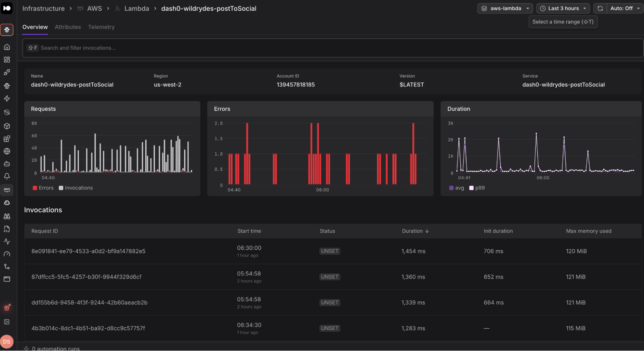Click the Status column header
Image resolution: width=644 pixels, height=351 pixels.
coord(327,231)
